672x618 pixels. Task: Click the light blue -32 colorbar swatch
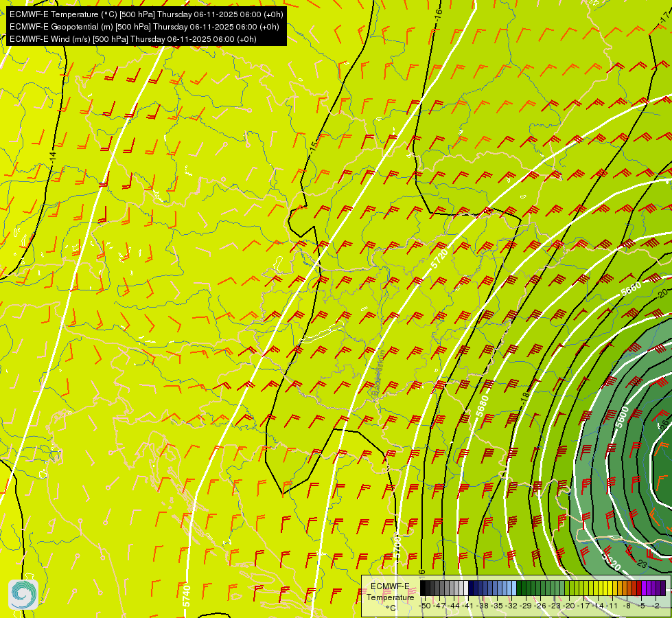coord(514,588)
